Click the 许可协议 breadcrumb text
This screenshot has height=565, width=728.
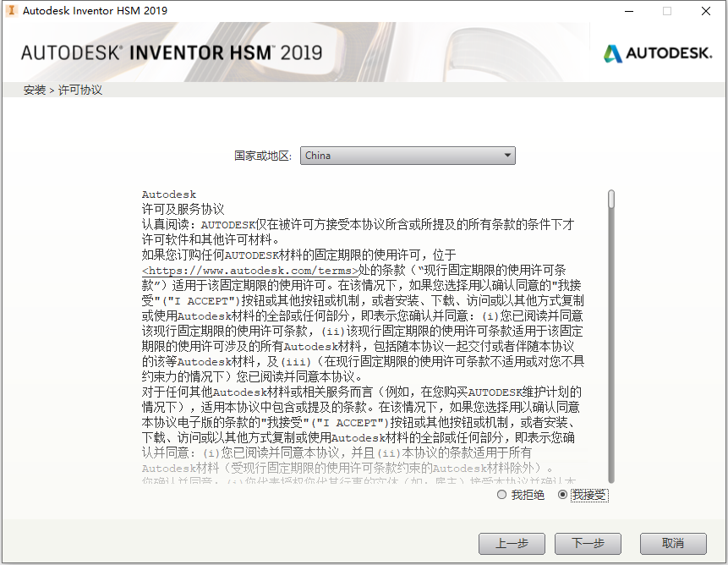(79, 90)
